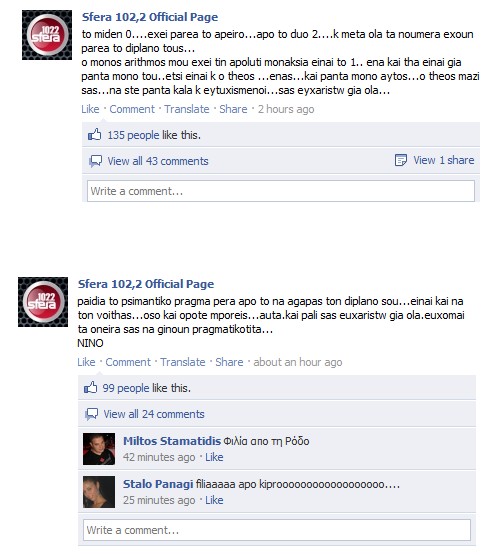Viewport: 500px width, 555px height.
Task: Expand View all 43 comments
Action: 158,161
